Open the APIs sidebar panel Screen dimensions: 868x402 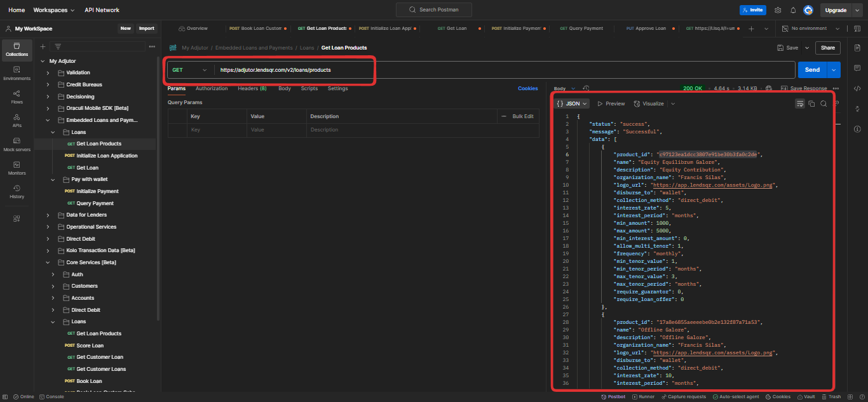point(17,121)
